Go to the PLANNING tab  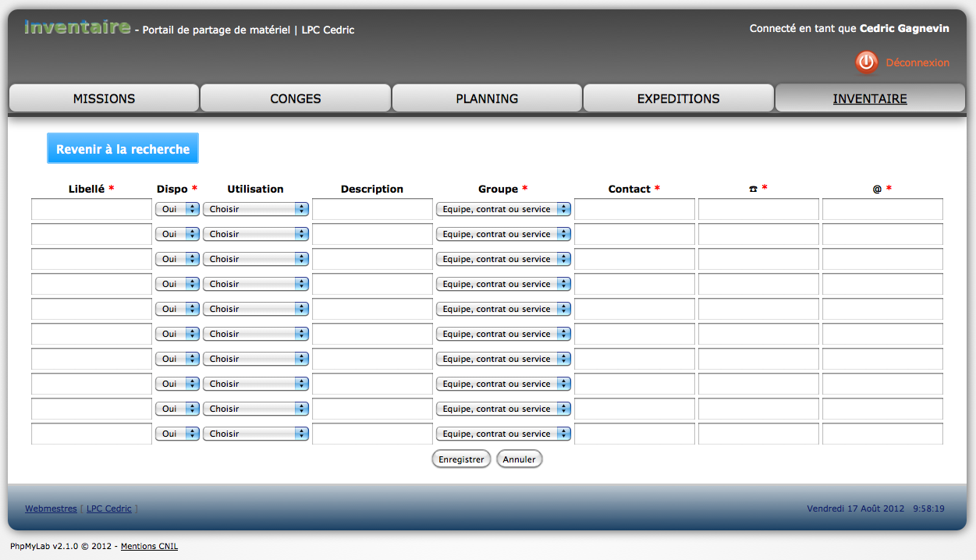pyautogui.click(x=487, y=99)
